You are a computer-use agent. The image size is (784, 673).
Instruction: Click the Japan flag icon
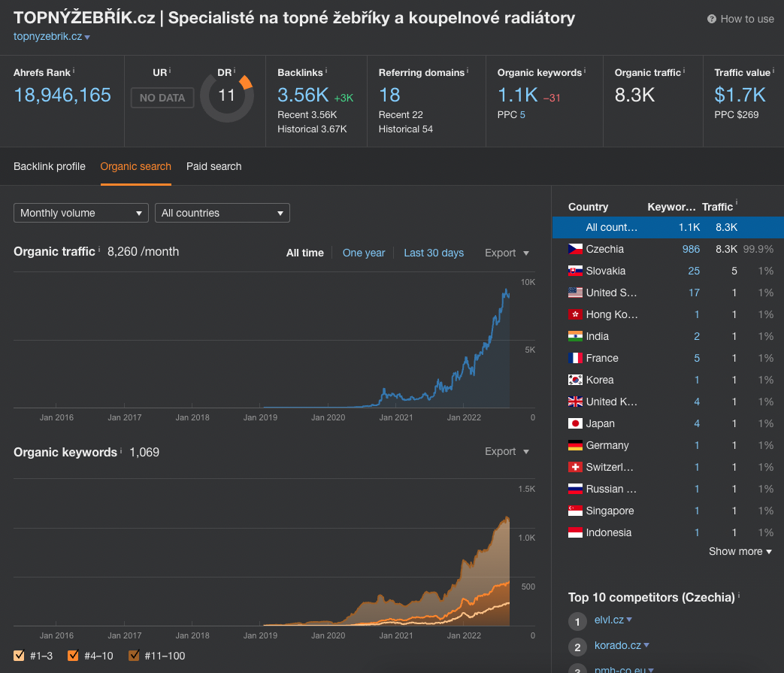click(x=575, y=423)
